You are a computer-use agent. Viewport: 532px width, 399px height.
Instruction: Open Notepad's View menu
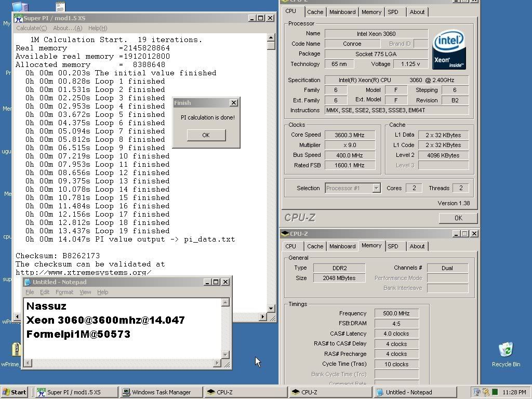(85, 292)
